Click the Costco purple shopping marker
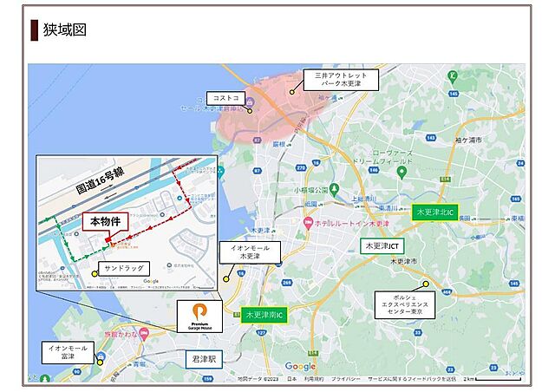The height and width of the screenshot is (392, 555). click(x=250, y=108)
